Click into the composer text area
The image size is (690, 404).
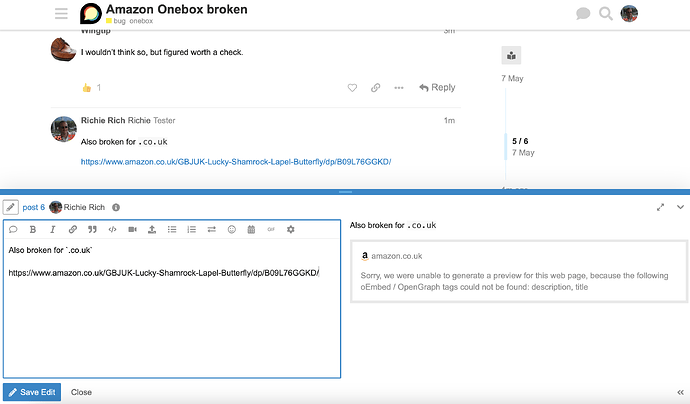(x=172, y=308)
